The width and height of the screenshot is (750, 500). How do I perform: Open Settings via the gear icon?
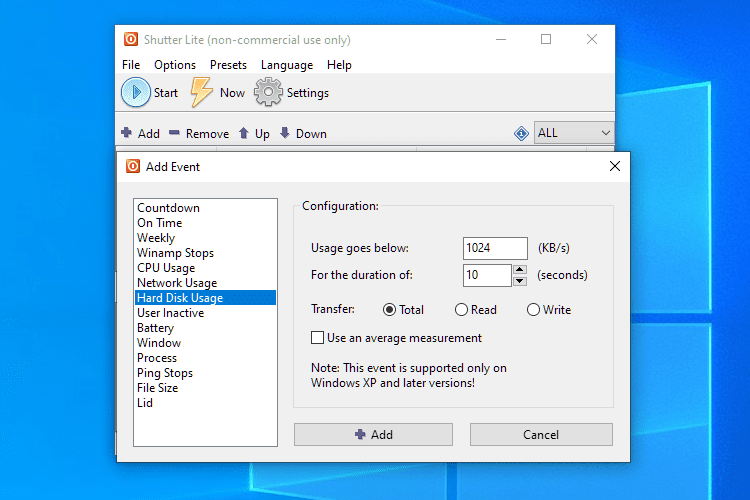[x=268, y=92]
